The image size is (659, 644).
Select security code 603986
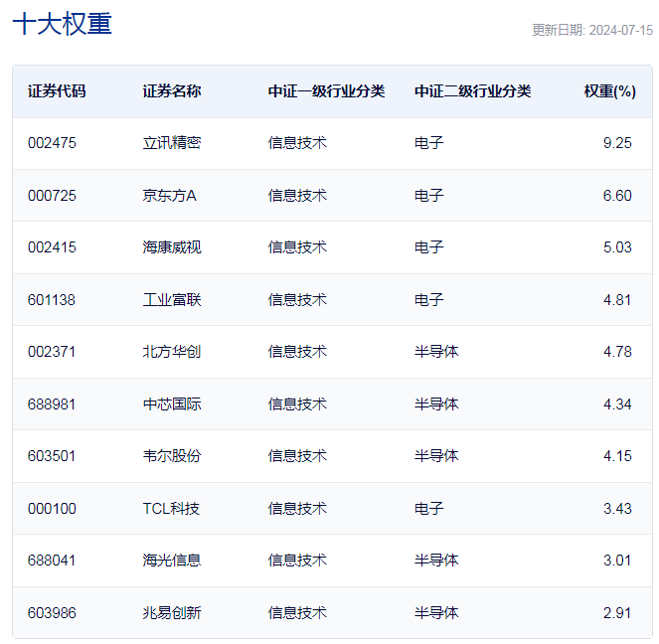52,613
